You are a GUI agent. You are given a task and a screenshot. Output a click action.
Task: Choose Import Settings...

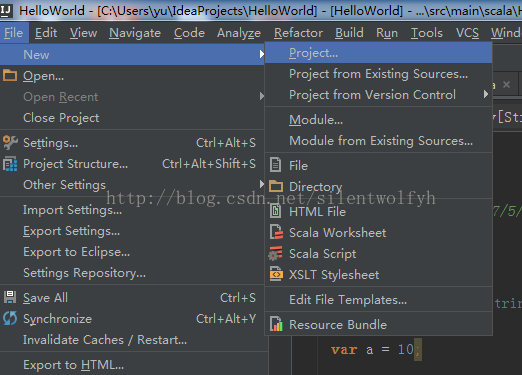click(132, 210)
